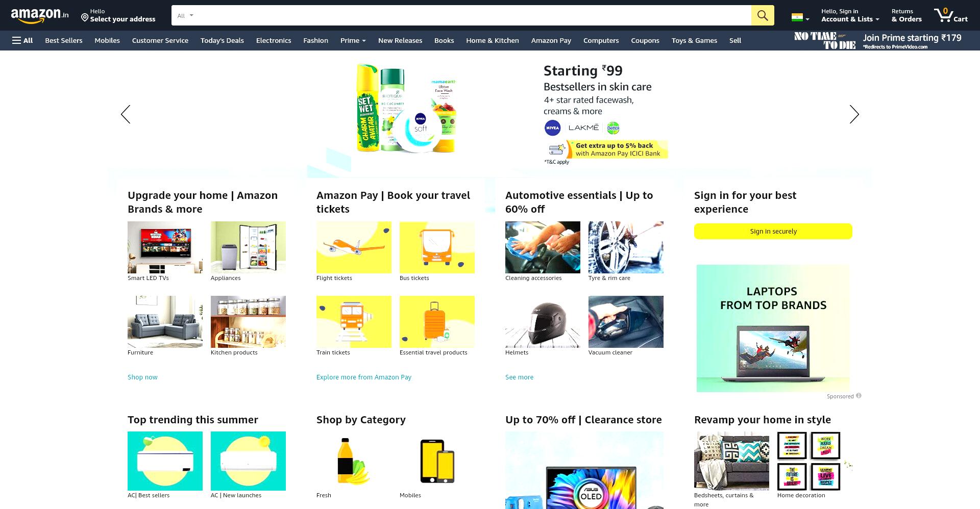The image size is (980, 509).
Task: Select Electronics in the navigation bar
Action: [x=274, y=40]
